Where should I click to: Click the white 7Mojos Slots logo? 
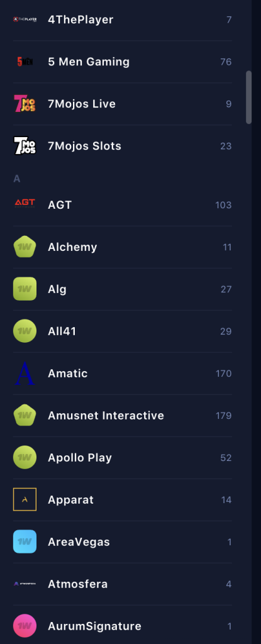tap(25, 146)
